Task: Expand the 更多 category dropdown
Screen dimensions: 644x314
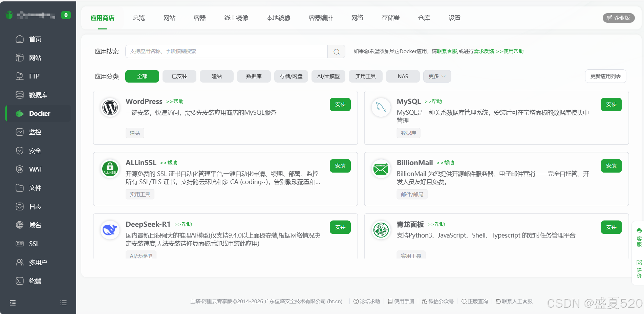Action: (437, 76)
